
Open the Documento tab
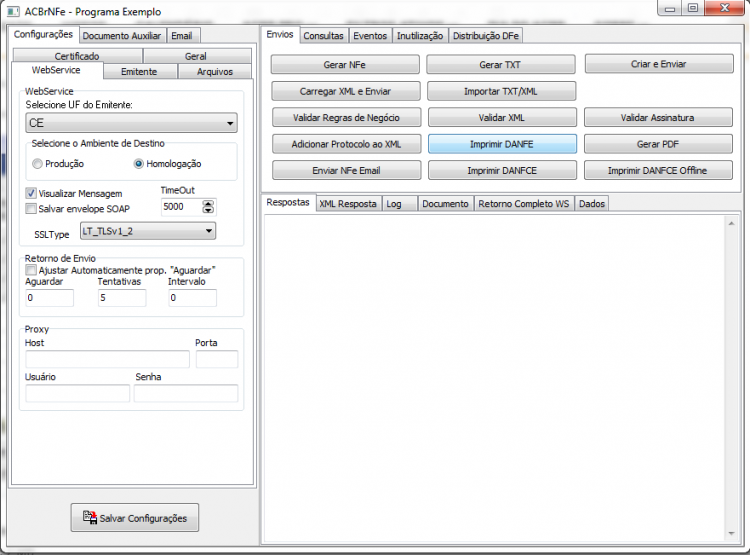(x=445, y=204)
